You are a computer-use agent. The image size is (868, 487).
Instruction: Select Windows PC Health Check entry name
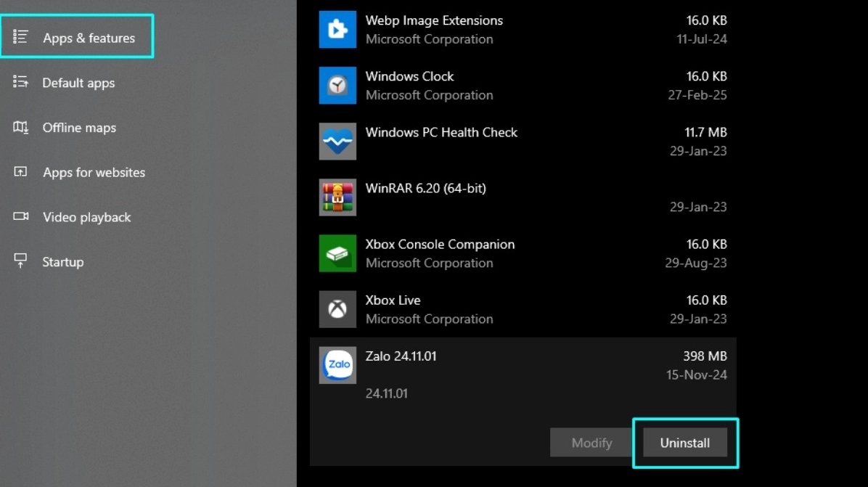pos(441,133)
